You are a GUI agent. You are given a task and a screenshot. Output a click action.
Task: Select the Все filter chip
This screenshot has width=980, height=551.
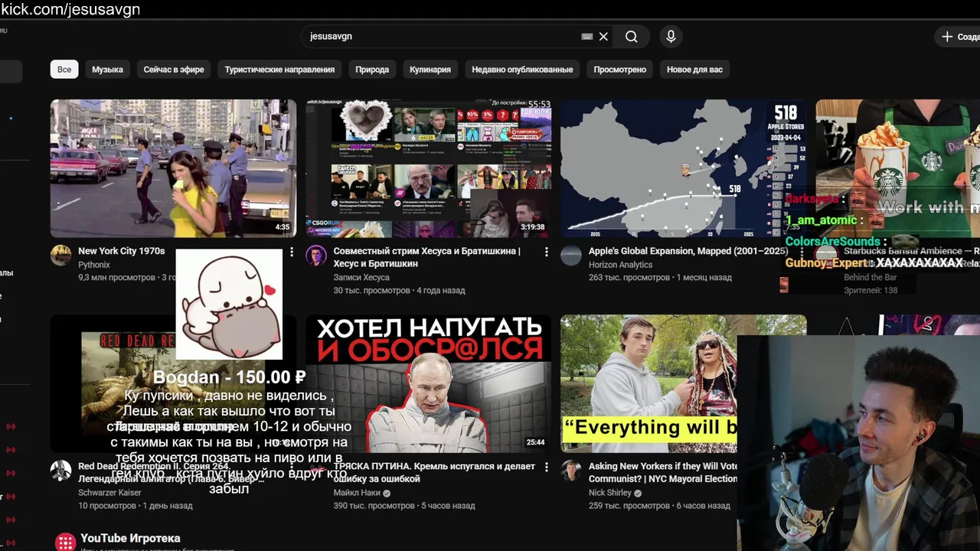[64, 70]
